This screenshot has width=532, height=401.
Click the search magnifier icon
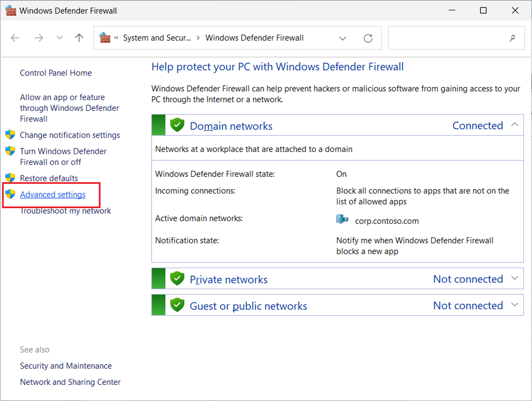click(x=512, y=38)
